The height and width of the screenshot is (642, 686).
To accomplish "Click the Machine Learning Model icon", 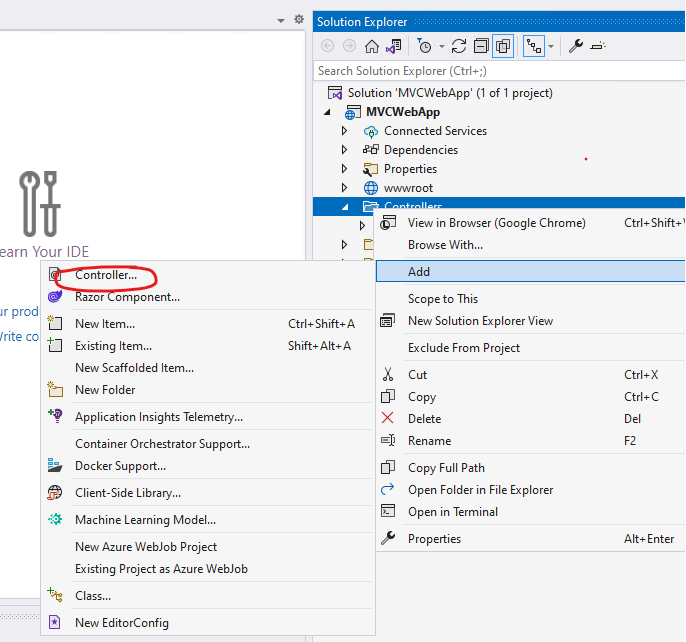I will coord(55,519).
